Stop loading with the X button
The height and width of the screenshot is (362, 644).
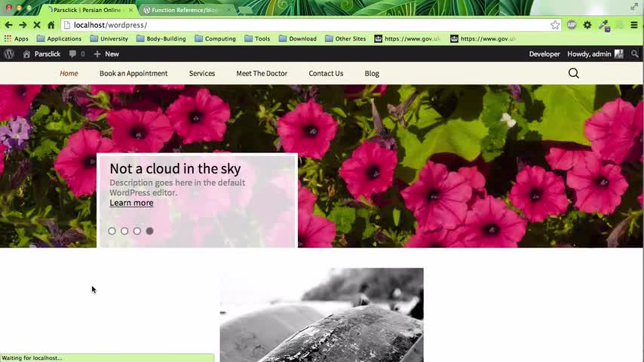(x=36, y=25)
